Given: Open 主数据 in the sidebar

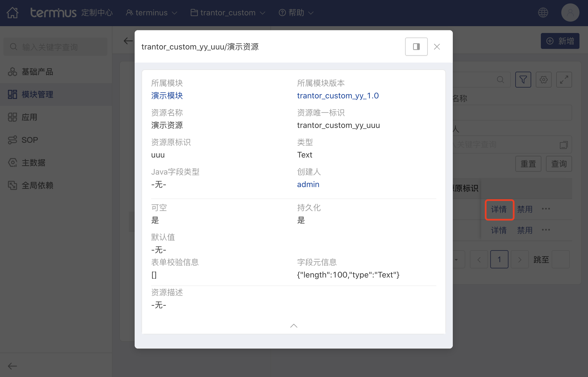Looking at the screenshot, I should click(x=56, y=163).
